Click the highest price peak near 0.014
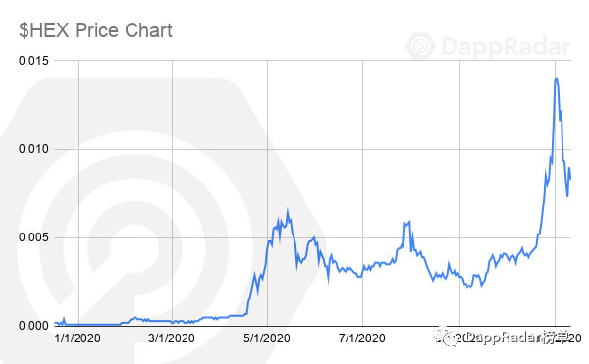Image resolution: width=589 pixels, height=364 pixels. click(x=557, y=78)
